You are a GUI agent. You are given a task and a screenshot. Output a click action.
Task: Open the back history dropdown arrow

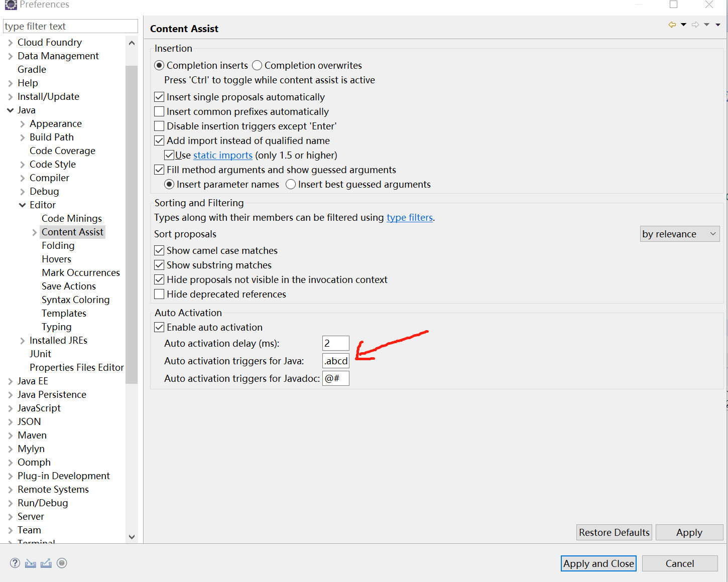coord(683,25)
